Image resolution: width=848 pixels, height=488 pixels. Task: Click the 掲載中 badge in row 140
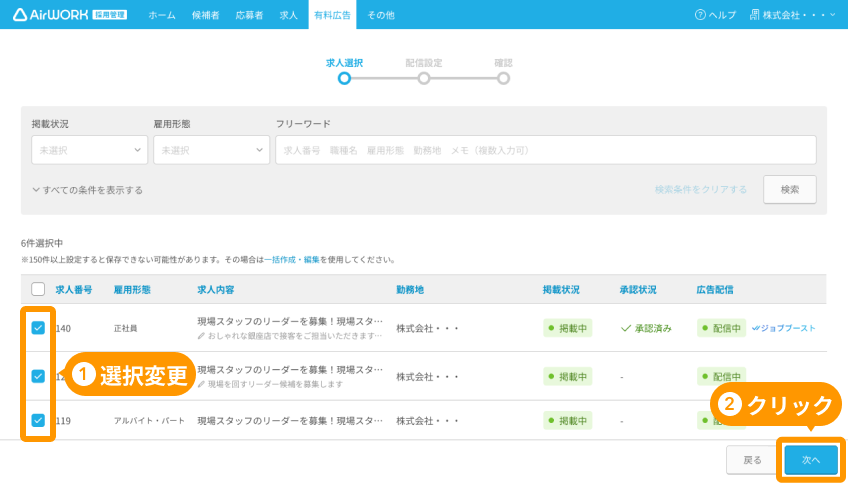[567, 328]
